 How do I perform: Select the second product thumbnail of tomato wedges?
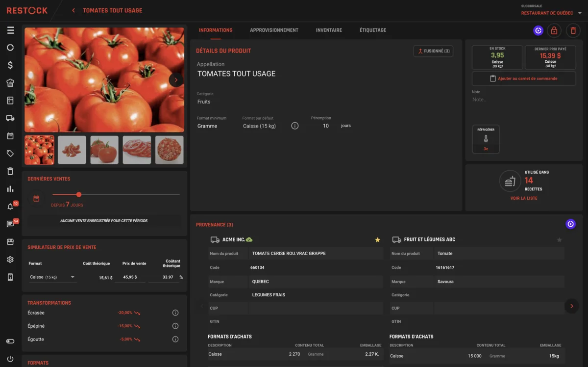tap(72, 150)
